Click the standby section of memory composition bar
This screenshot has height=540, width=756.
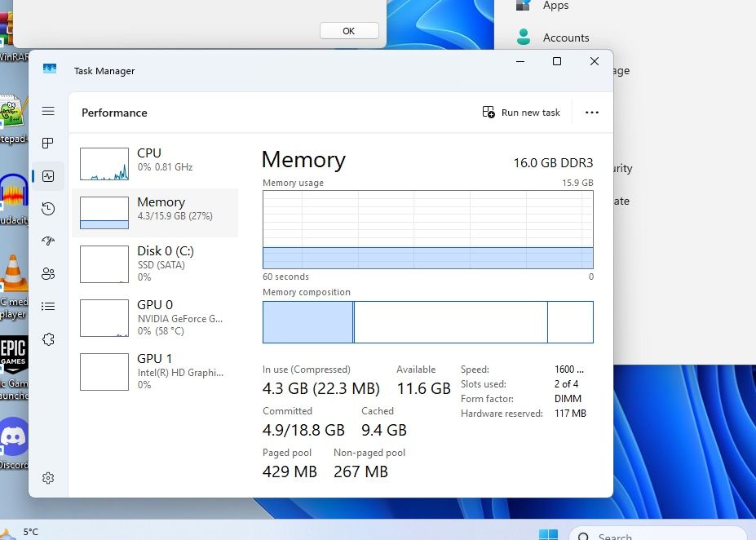(x=451, y=322)
